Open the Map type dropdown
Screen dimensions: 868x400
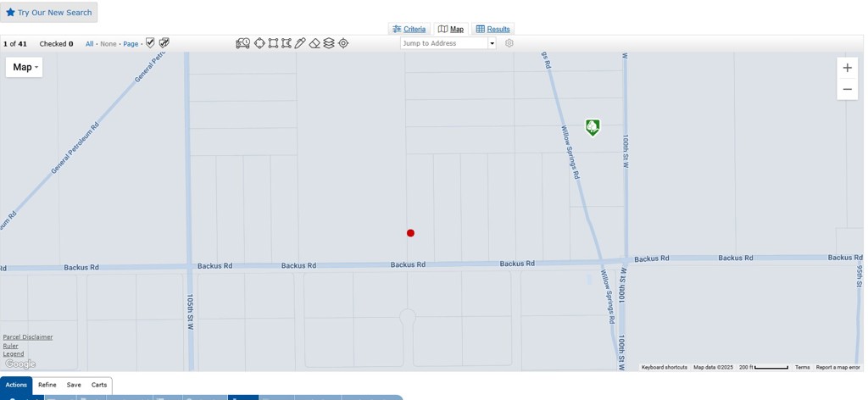tap(25, 67)
